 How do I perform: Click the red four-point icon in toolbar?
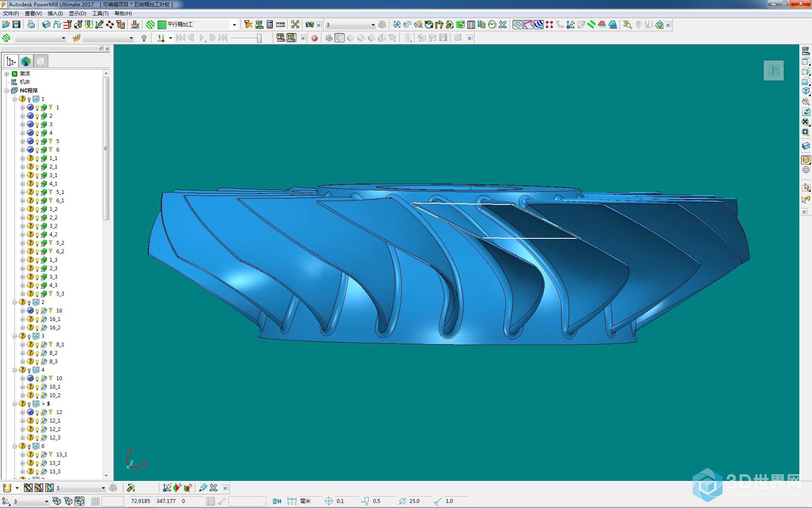[549, 25]
